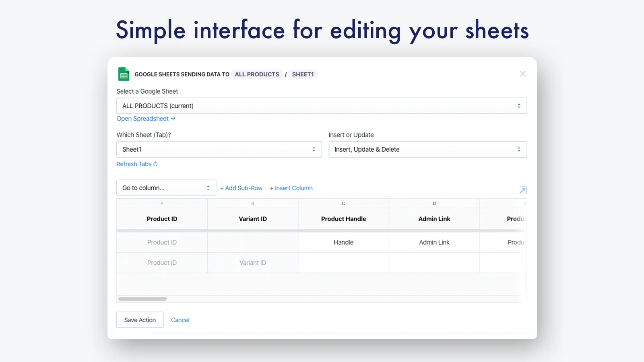Click the Admin Link cell in the first row
The image size is (644, 362).
(x=434, y=243)
